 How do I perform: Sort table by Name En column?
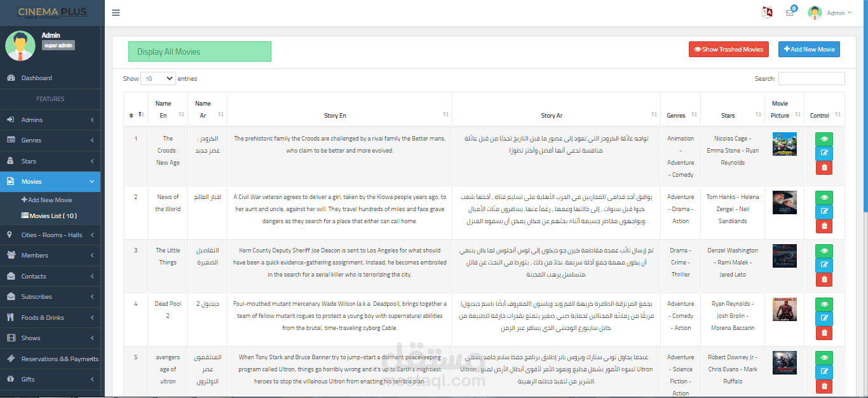pyautogui.click(x=168, y=109)
